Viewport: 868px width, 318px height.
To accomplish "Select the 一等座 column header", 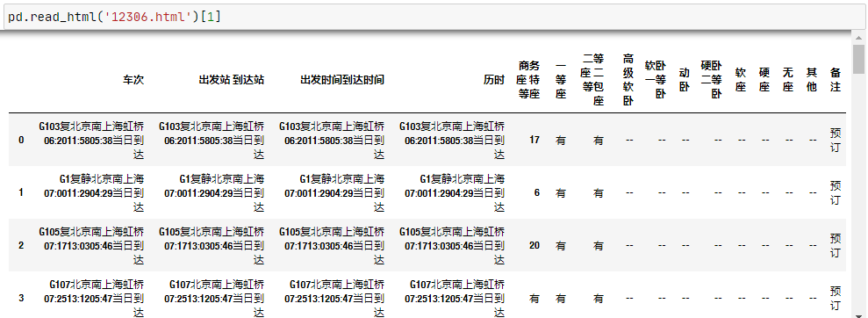I will tap(561, 80).
